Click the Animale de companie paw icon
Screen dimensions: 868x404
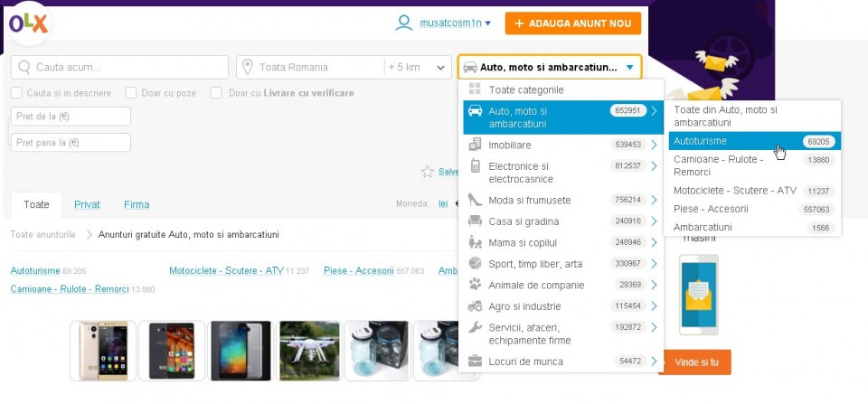click(x=475, y=285)
